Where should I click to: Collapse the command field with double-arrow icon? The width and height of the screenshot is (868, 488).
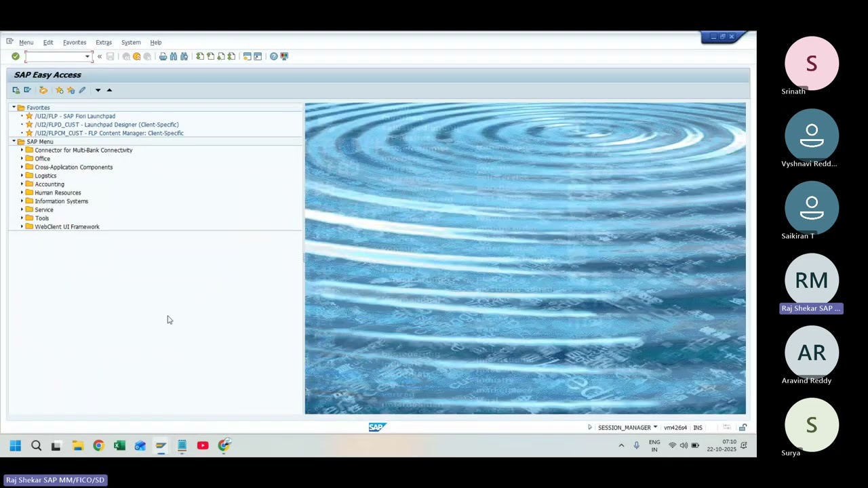click(100, 56)
